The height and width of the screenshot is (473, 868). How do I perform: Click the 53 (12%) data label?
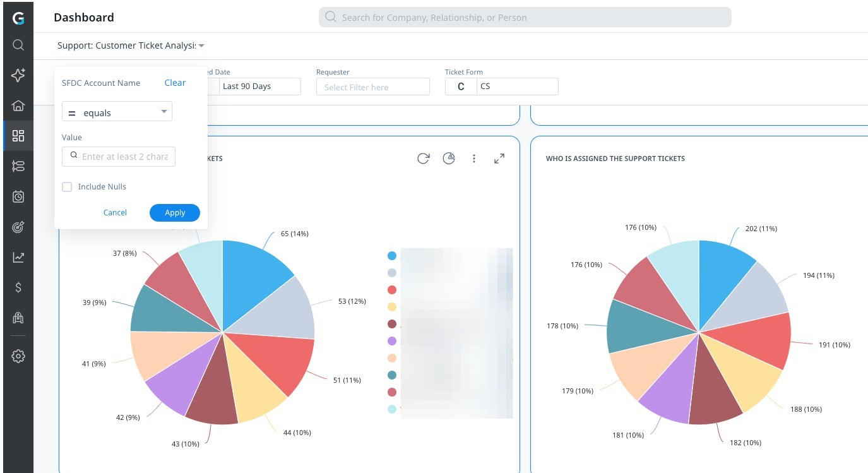pyautogui.click(x=352, y=301)
